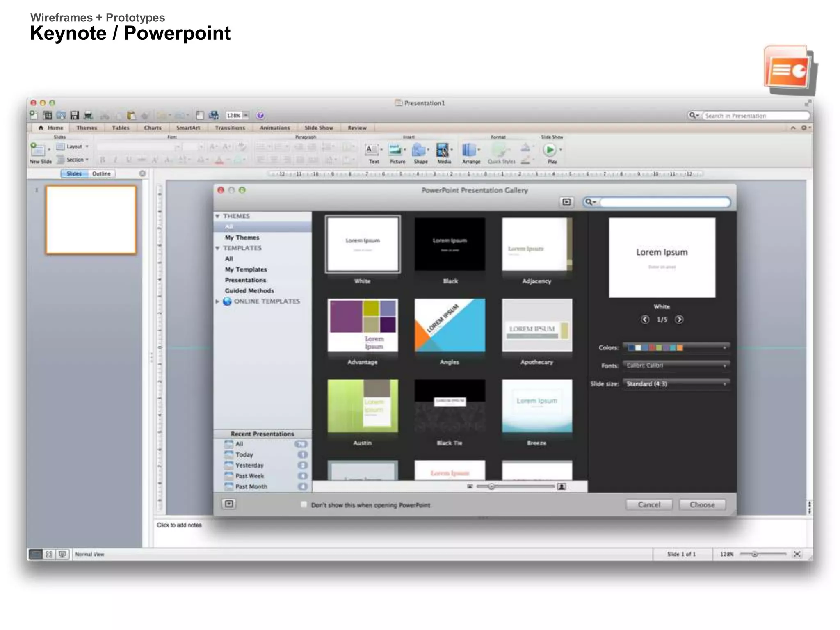This screenshot has width=840, height=630.
Task: Click the gallery search field
Action: [x=664, y=202]
